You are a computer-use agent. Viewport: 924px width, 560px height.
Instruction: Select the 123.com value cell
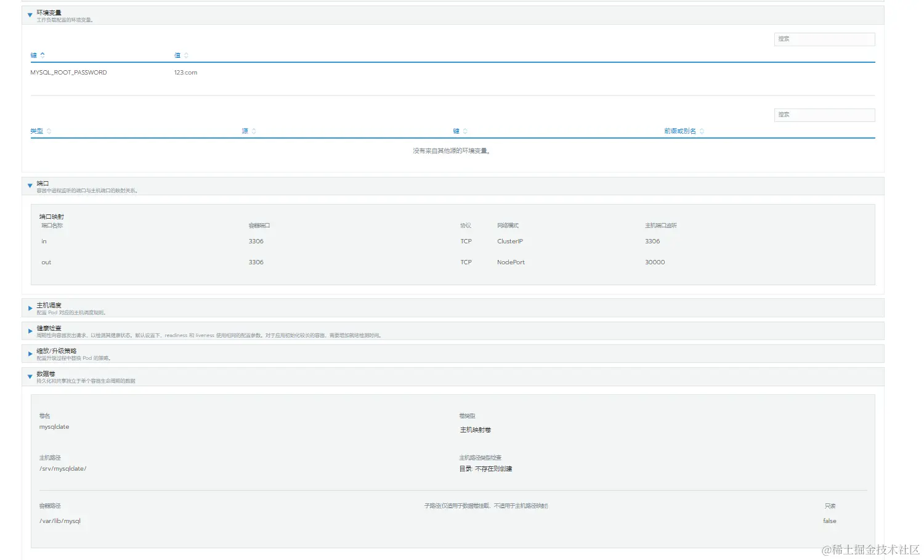pos(185,73)
